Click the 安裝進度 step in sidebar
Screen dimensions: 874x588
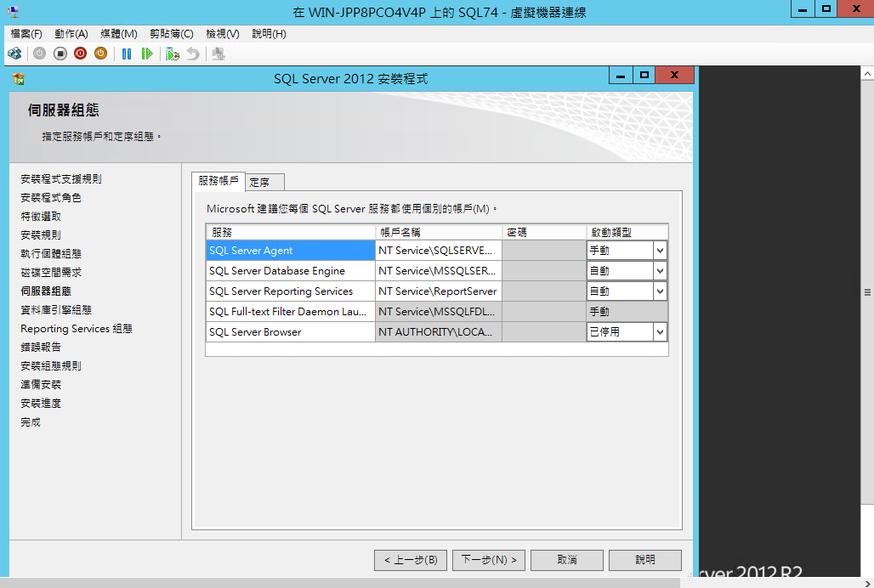click(41, 403)
